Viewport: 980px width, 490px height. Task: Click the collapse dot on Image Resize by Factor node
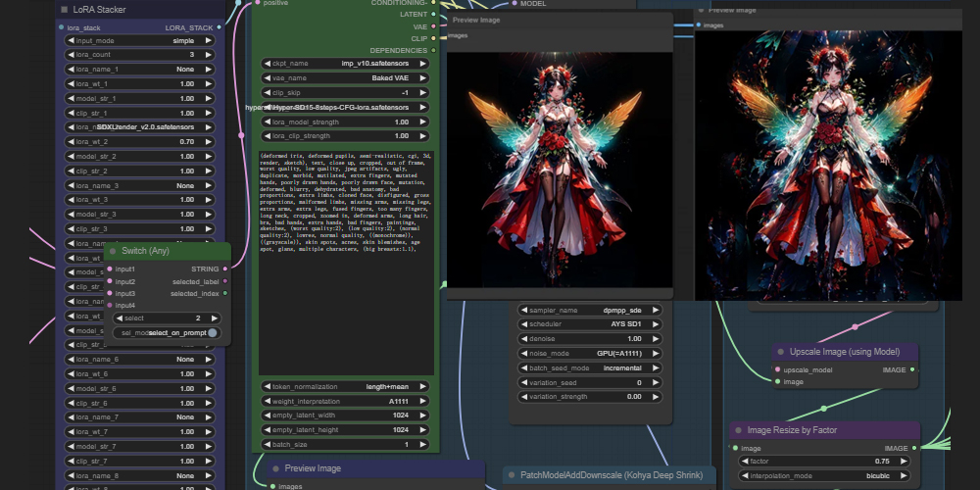(738, 430)
